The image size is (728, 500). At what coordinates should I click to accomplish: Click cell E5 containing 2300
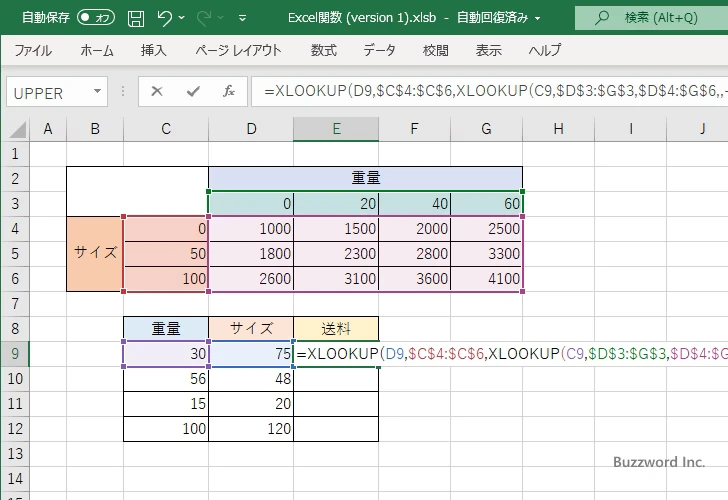336,253
